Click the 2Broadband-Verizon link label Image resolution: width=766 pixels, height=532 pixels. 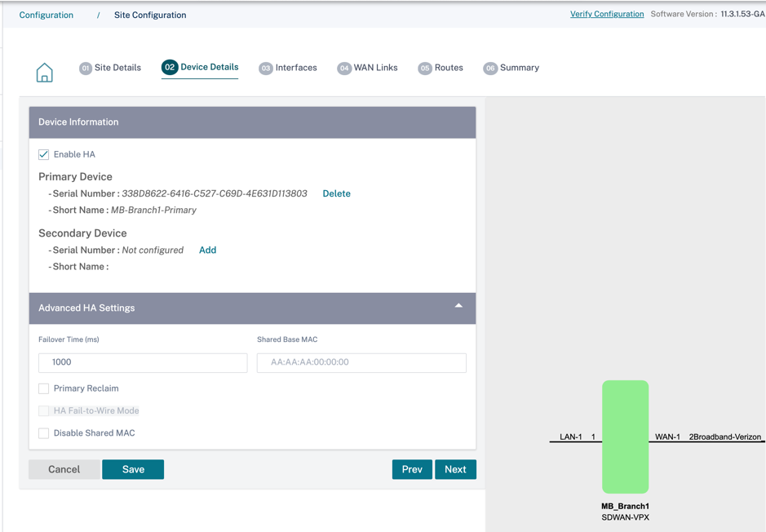(725, 437)
